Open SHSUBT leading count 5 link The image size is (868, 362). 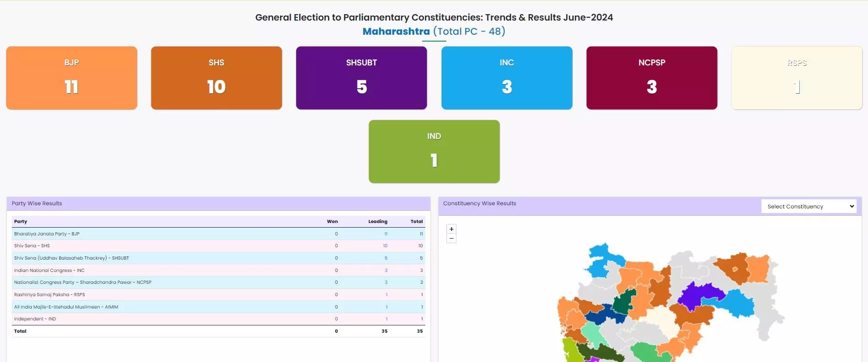[x=386, y=258]
